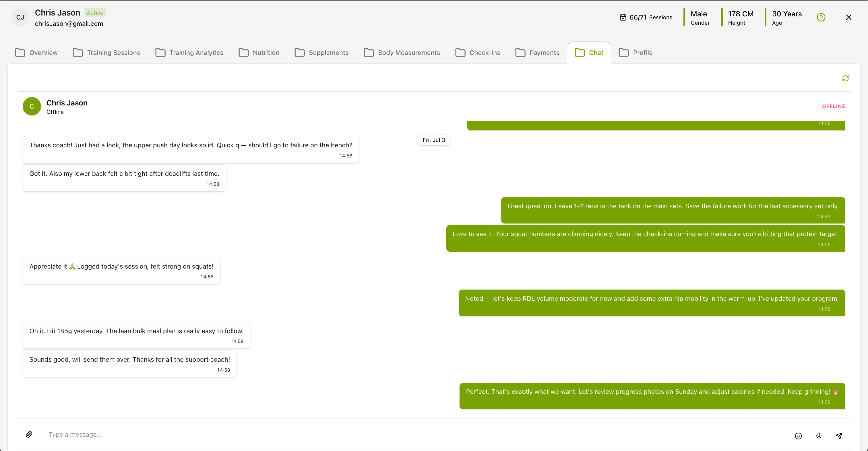Send message with paper plane icon

pos(839,436)
